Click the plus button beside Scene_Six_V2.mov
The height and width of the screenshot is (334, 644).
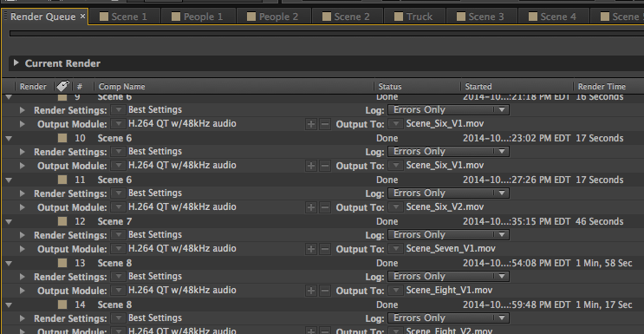coord(311,207)
